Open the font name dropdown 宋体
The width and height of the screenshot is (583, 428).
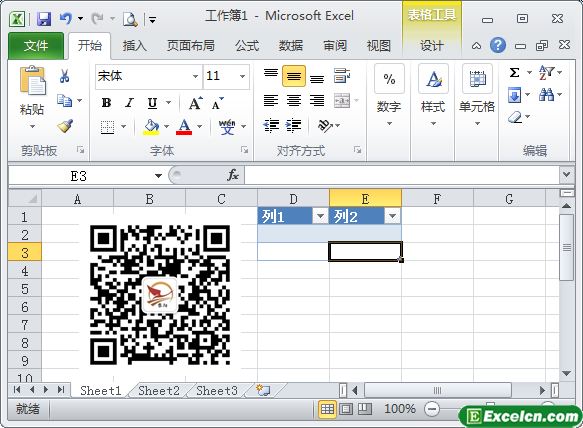click(x=195, y=77)
